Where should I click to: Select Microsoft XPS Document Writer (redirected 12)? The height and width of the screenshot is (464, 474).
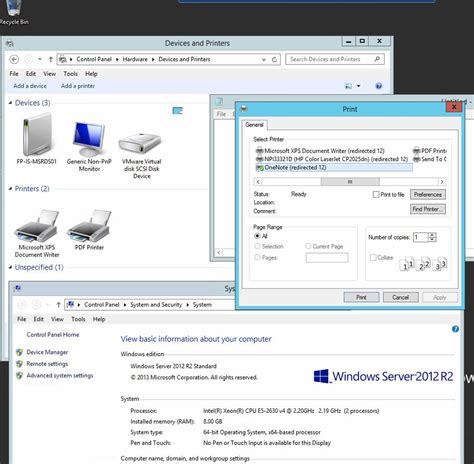coord(320,151)
